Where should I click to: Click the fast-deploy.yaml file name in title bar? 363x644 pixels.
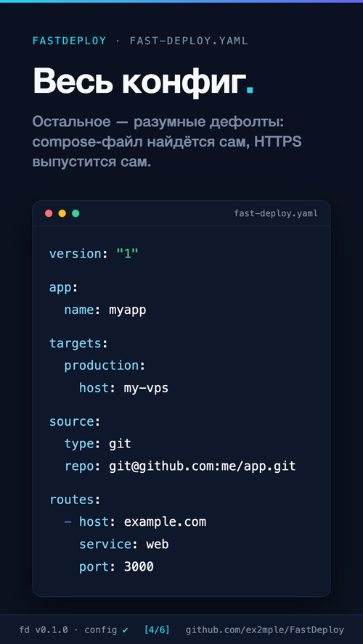click(x=276, y=213)
